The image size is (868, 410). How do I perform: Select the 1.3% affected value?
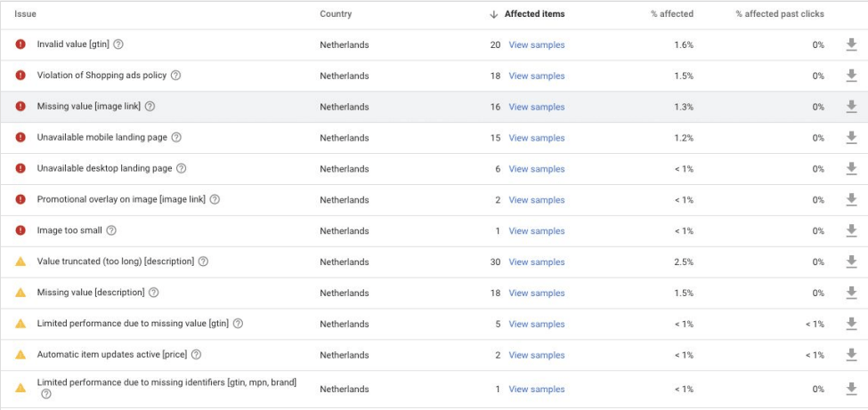point(684,107)
